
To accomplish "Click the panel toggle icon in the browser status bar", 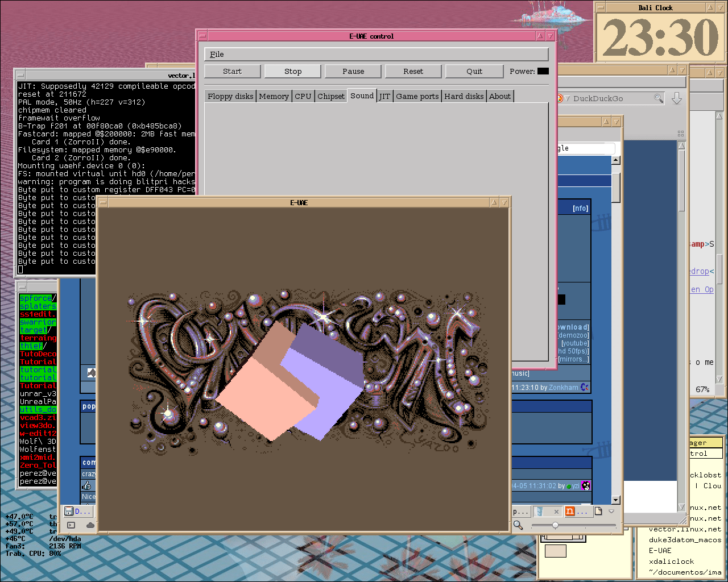I will (71, 525).
